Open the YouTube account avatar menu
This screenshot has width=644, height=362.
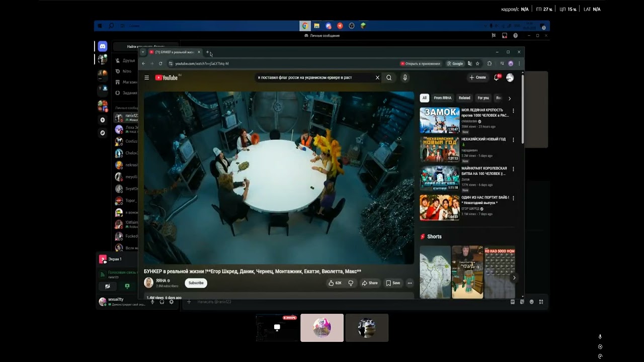click(510, 77)
